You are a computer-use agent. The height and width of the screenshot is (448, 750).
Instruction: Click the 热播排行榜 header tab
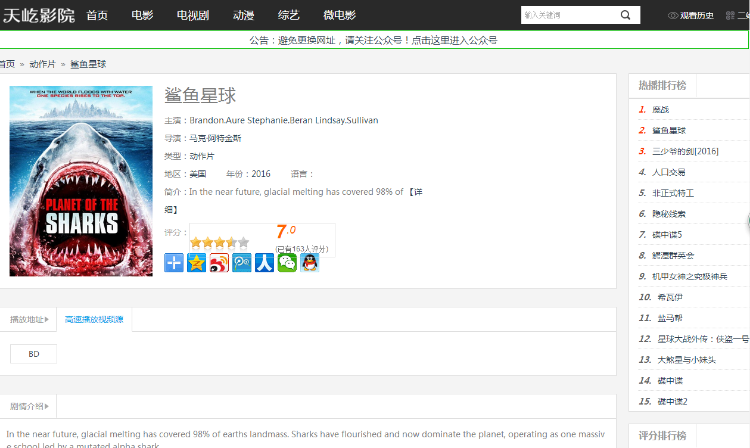(x=662, y=86)
